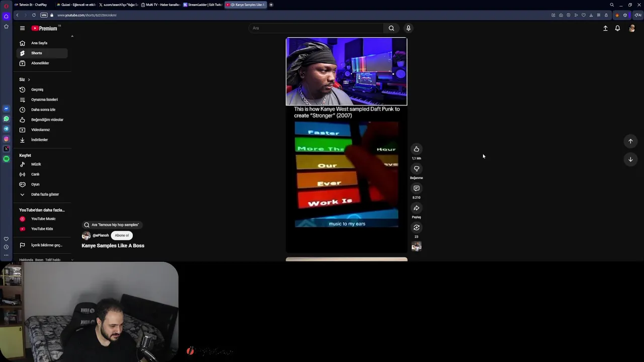
Task: Click the Ara search field
Action: point(316,28)
